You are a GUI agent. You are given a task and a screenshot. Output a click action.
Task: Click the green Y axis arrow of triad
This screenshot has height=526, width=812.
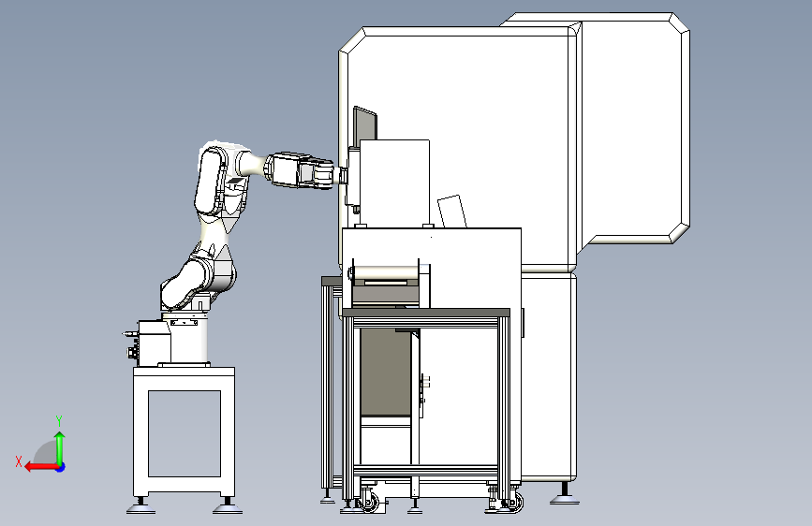(x=60, y=447)
